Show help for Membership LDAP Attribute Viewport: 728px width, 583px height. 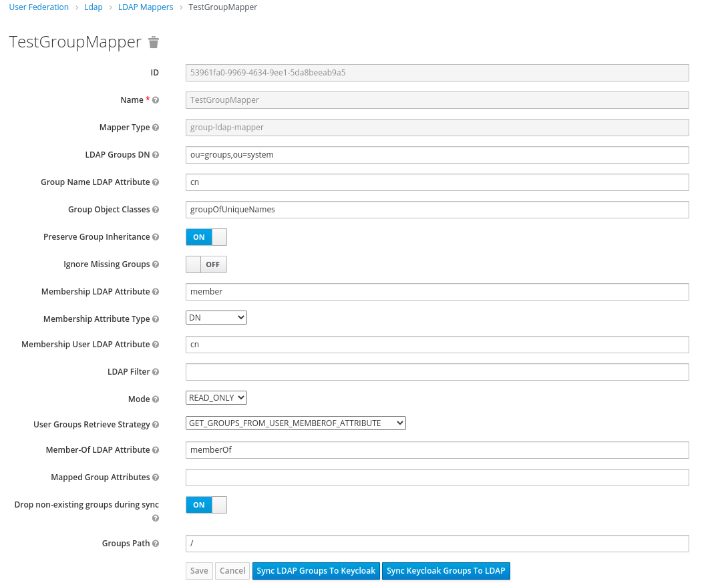click(x=155, y=291)
